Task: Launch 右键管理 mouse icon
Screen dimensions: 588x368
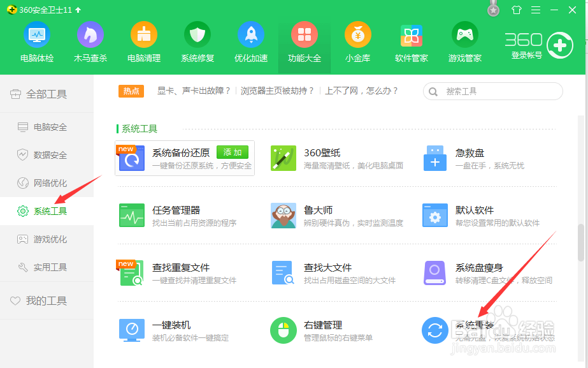Action: (x=283, y=330)
